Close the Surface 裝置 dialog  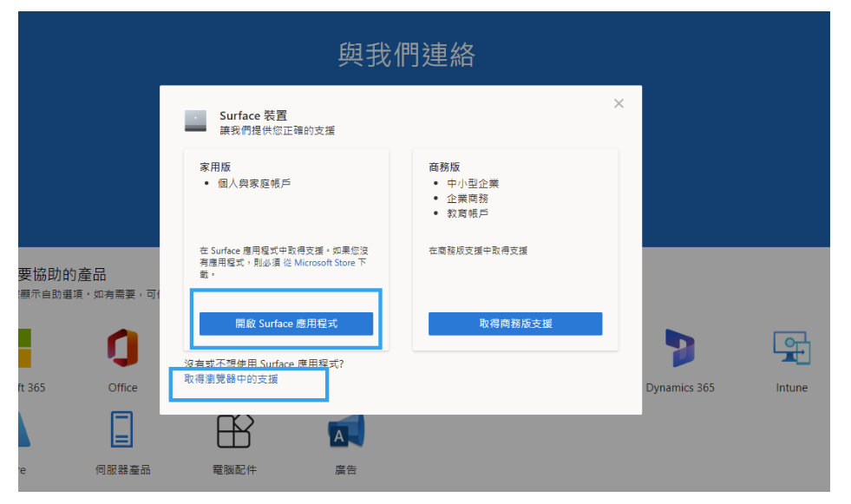pyautogui.click(x=619, y=103)
